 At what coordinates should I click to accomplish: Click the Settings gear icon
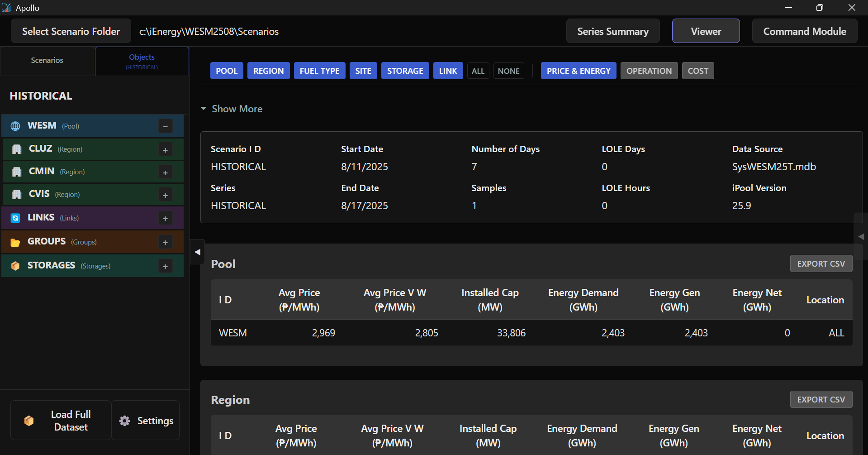(124, 421)
